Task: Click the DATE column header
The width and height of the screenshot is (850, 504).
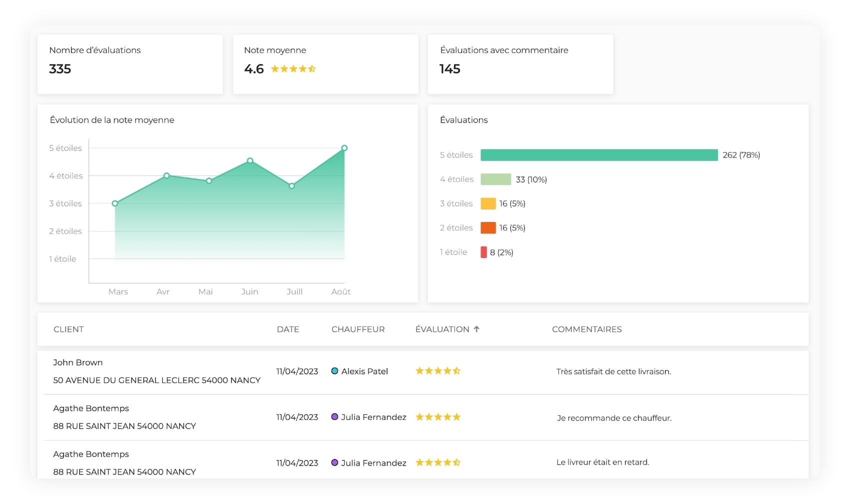Action: pyautogui.click(x=288, y=329)
